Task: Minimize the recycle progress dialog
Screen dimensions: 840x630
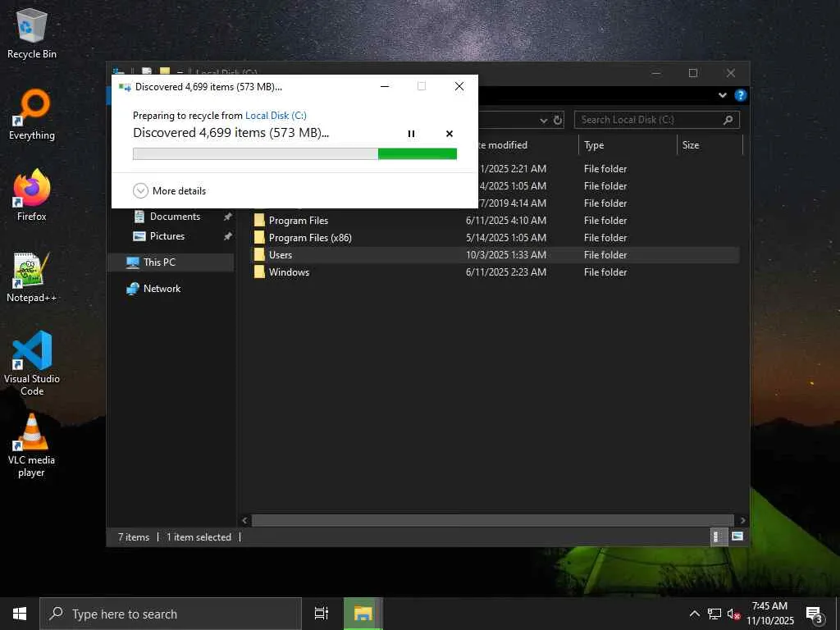Action: [x=385, y=86]
